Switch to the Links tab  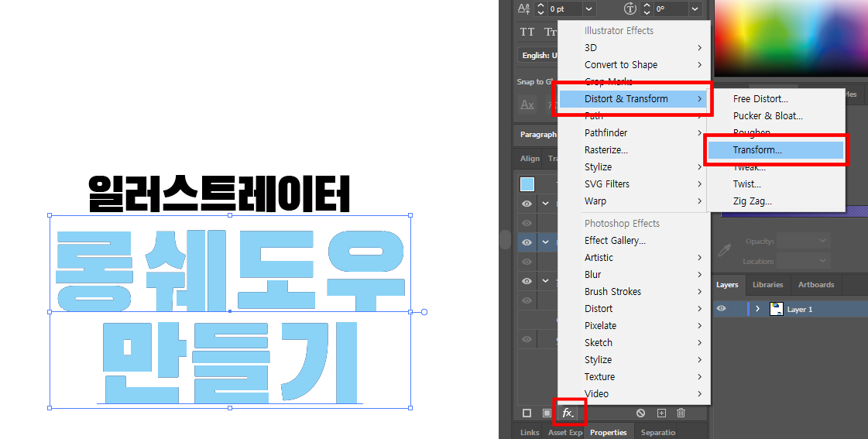[530, 432]
